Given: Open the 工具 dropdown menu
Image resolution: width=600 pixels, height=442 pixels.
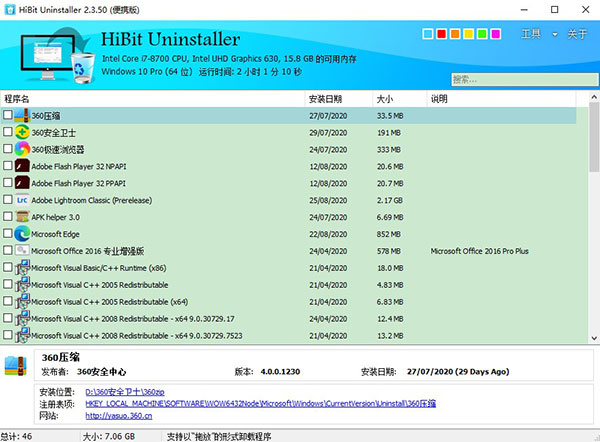Looking at the screenshot, I should pyautogui.click(x=538, y=35).
